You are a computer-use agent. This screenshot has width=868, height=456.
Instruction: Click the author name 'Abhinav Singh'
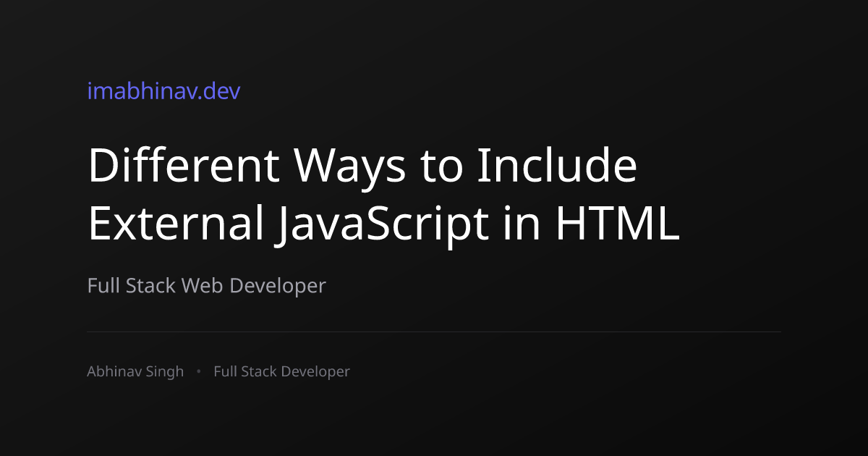tap(135, 372)
